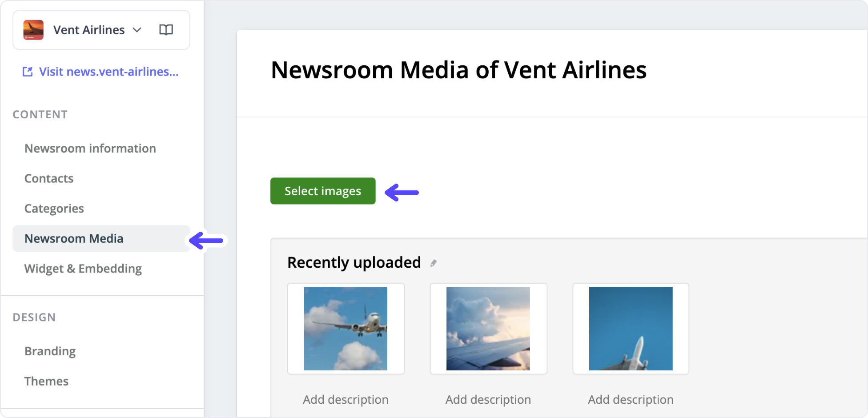Click the Recently uploaded gallery title
The image size is (868, 418).
point(354,262)
